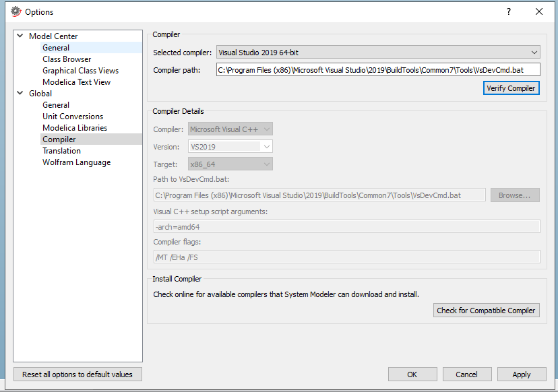Click the Visual C++ setup script arguments field
Screen dimensions: 558x392
point(346,226)
